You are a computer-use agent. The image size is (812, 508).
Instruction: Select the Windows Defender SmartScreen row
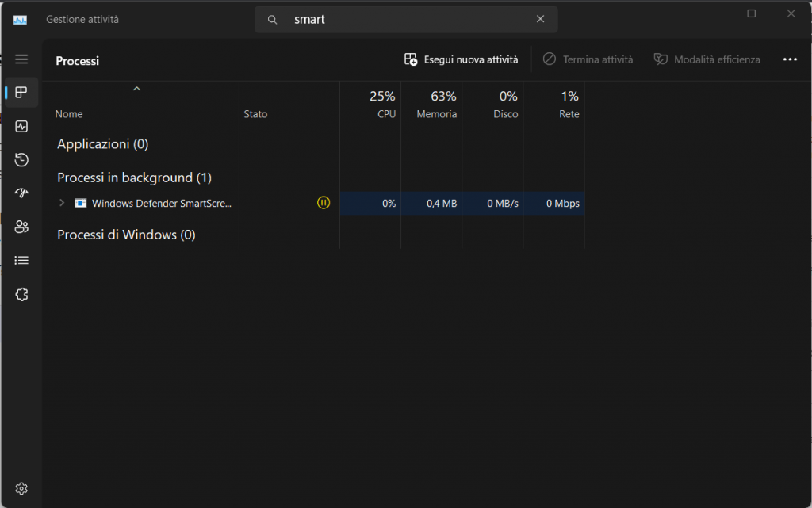point(162,203)
